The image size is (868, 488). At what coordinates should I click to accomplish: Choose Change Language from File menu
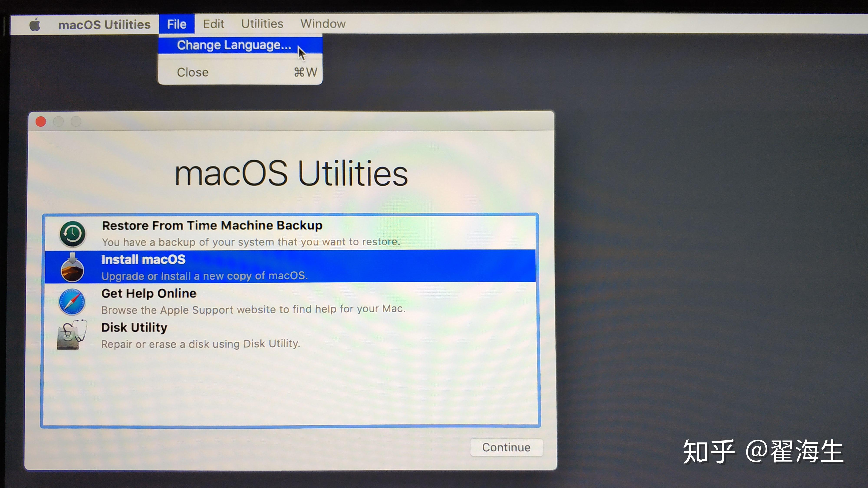click(x=234, y=45)
